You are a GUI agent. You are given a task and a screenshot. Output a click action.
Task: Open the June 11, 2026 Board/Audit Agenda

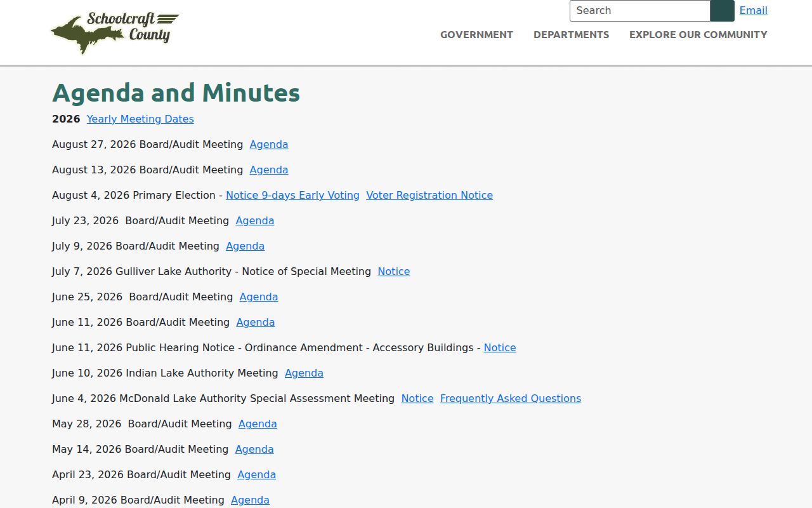pyautogui.click(x=256, y=322)
